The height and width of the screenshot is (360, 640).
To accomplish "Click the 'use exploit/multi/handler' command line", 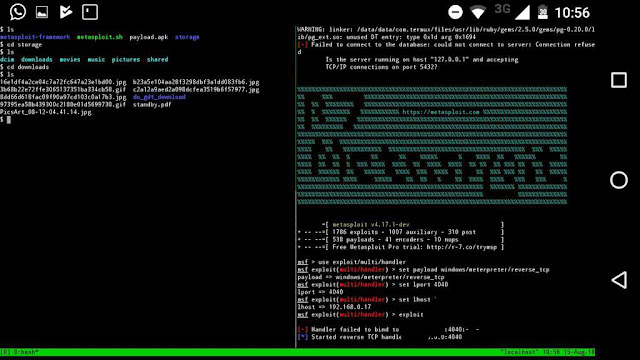I will (351, 262).
